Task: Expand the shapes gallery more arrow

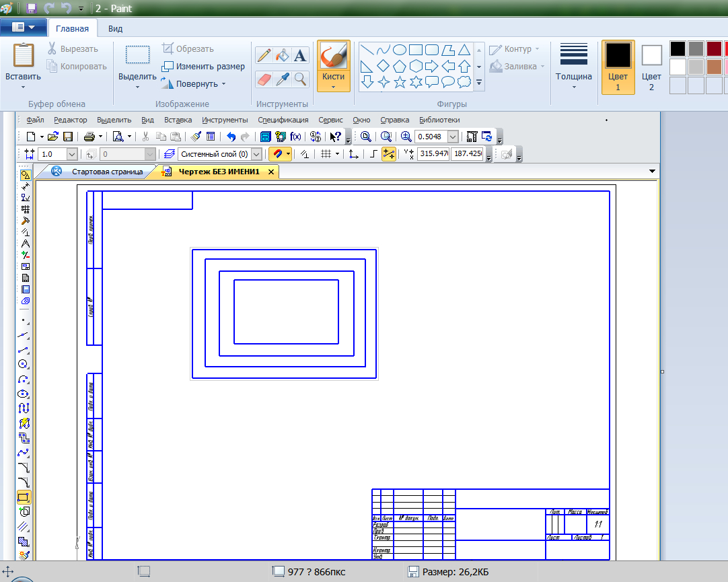Action: click(479, 83)
